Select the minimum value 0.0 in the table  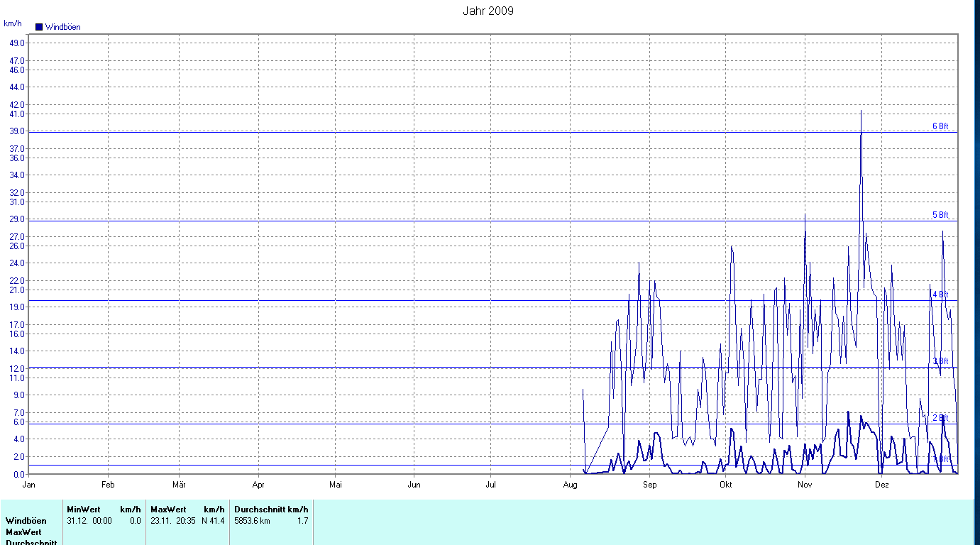click(135, 521)
